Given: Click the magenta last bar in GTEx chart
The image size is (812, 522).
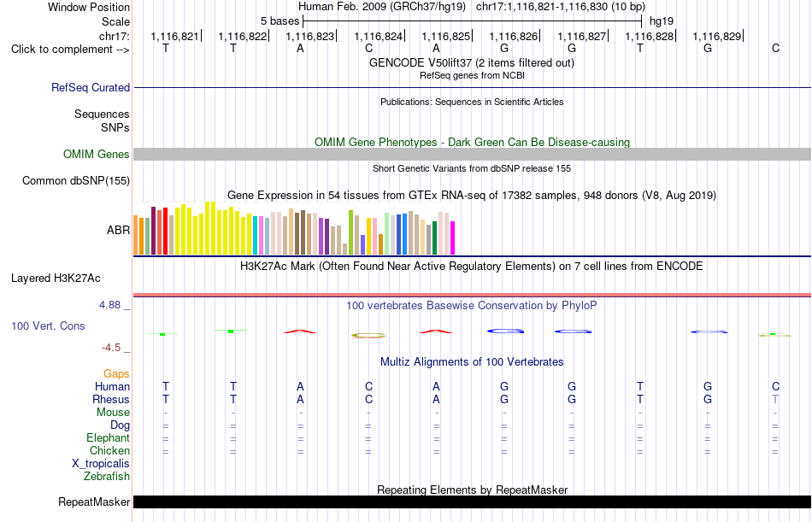Looking at the screenshot, I should [453, 238].
